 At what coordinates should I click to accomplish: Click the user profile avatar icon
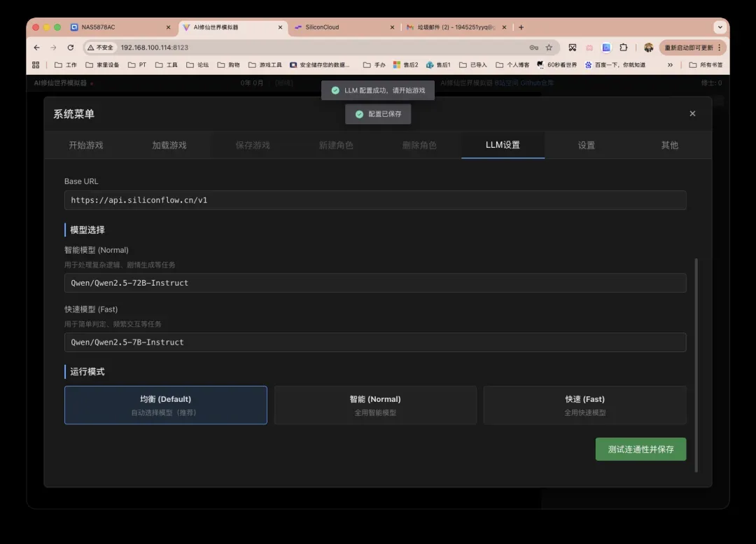[x=648, y=48]
